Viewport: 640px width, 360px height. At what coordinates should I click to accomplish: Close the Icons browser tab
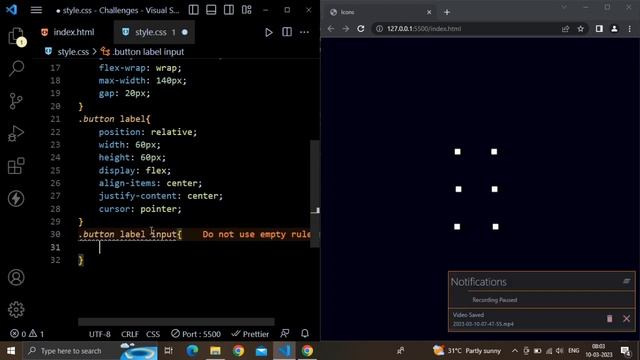(429, 12)
